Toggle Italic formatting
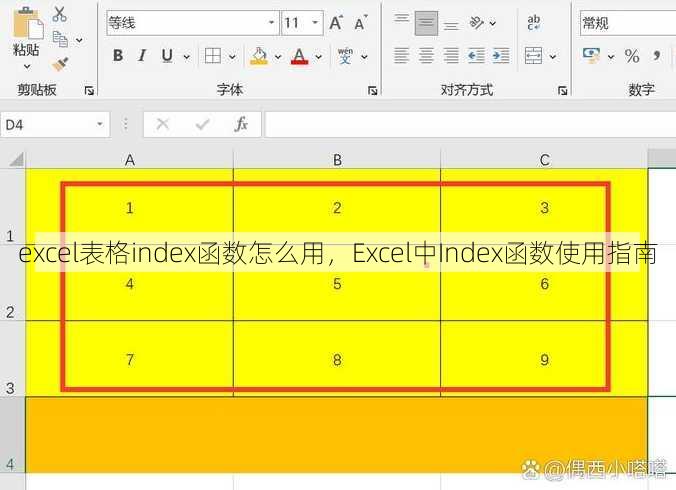Screen dimensions: 676x490 click(142, 56)
